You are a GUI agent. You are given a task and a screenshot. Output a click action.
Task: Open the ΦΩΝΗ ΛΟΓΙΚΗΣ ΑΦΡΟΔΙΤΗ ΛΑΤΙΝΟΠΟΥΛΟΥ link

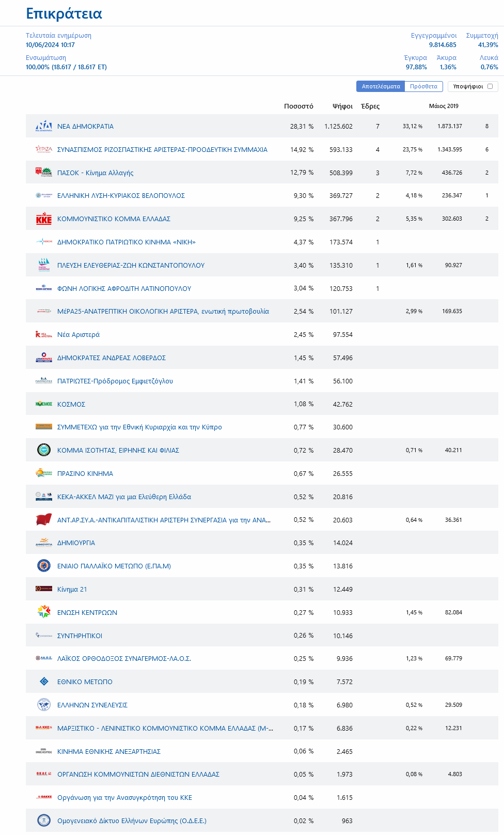[x=124, y=288]
